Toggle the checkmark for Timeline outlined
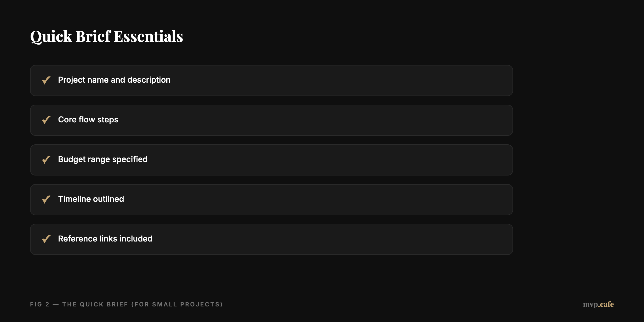The image size is (644, 322). tap(46, 199)
